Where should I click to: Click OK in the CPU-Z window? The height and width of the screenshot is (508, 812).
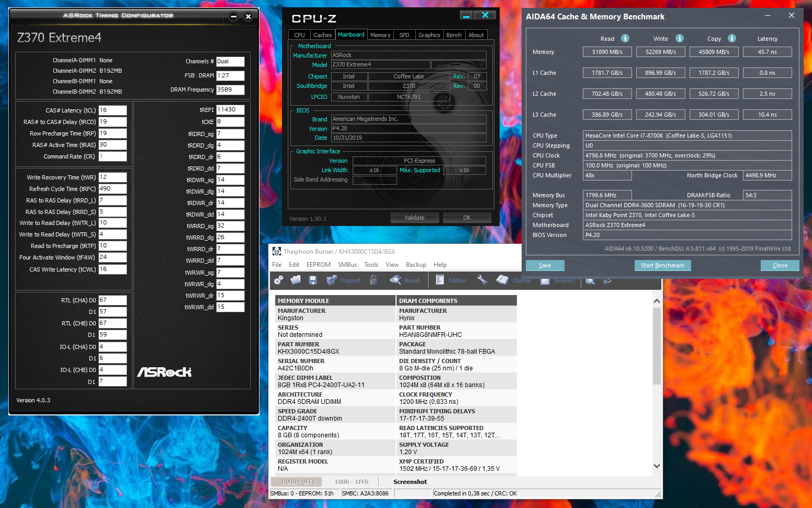click(467, 218)
